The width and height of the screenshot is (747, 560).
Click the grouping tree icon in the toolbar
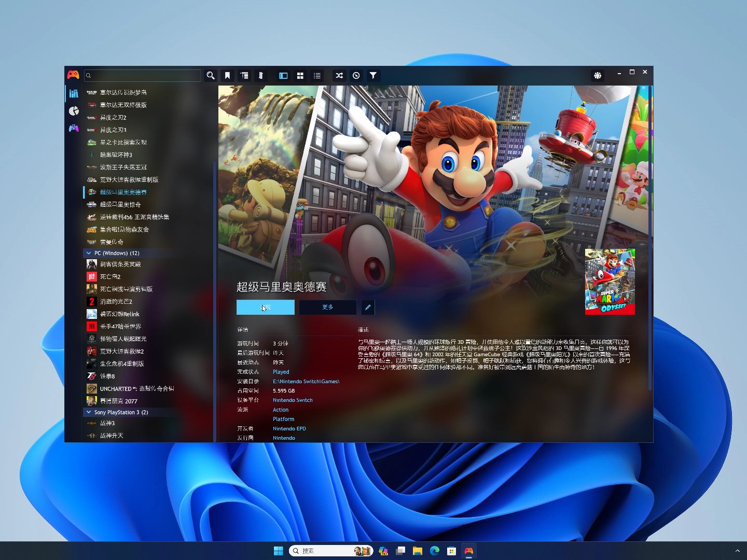(x=244, y=76)
